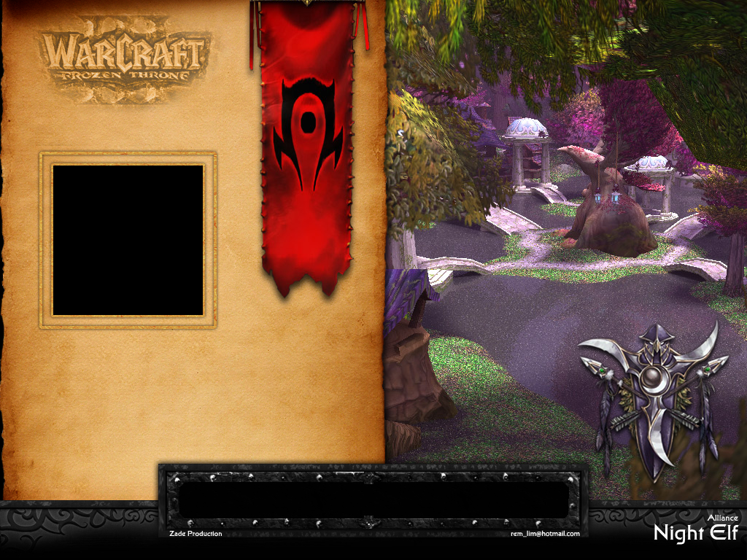
Task: Click the 'Zade Production' credit text
Action: pos(196,534)
